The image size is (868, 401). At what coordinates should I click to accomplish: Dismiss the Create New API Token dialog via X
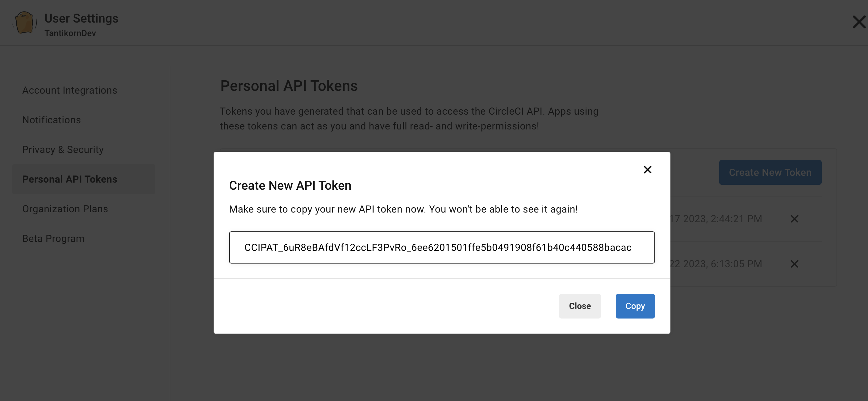(x=647, y=170)
